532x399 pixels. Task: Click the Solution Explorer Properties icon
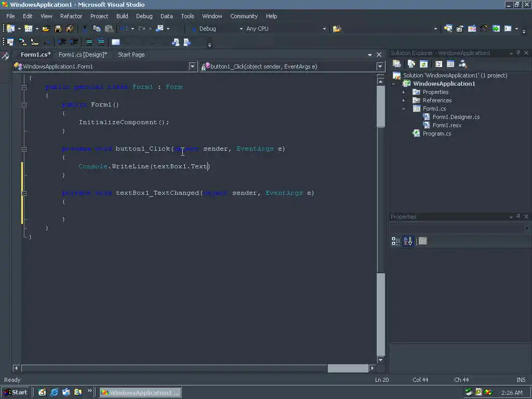396,64
